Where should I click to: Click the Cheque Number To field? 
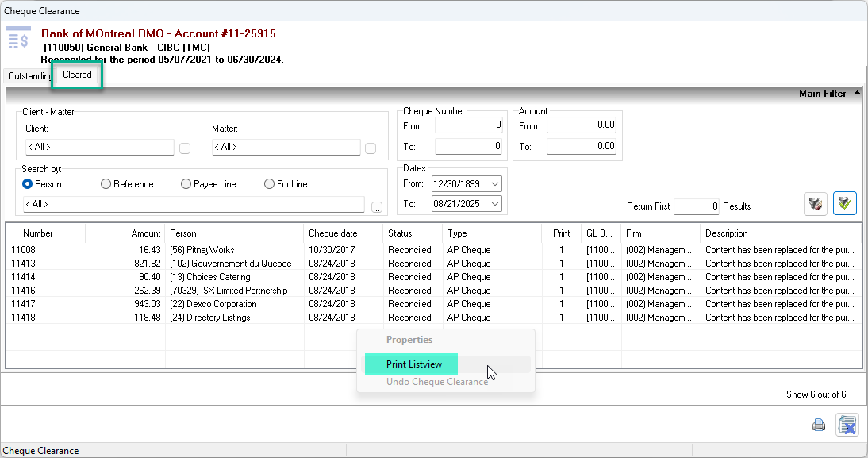click(469, 146)
